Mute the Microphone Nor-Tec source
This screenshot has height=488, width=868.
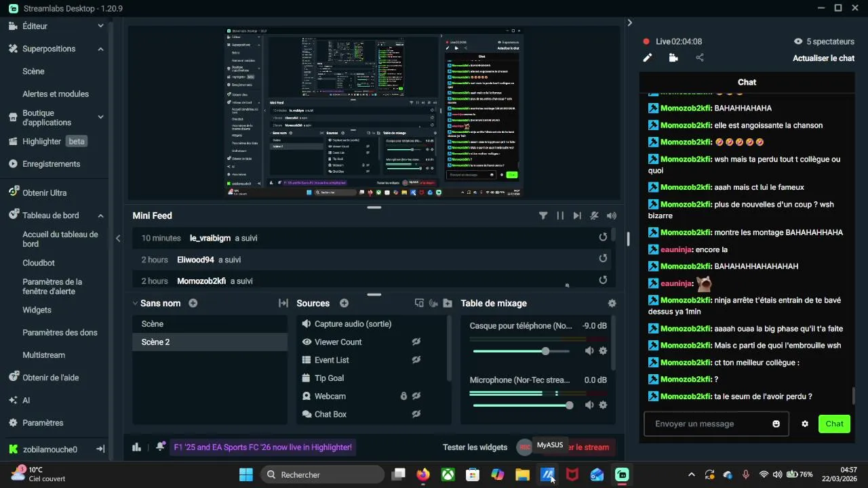589,405
